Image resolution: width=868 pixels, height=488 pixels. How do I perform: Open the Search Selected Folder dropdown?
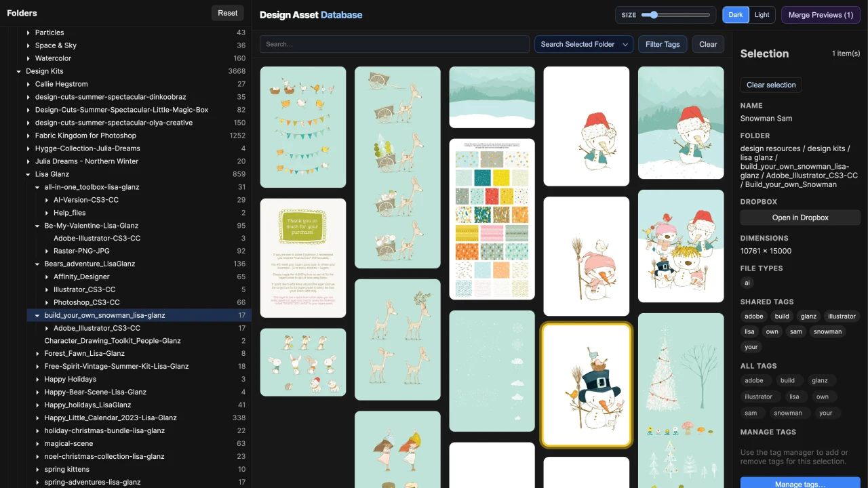(584, 44)
